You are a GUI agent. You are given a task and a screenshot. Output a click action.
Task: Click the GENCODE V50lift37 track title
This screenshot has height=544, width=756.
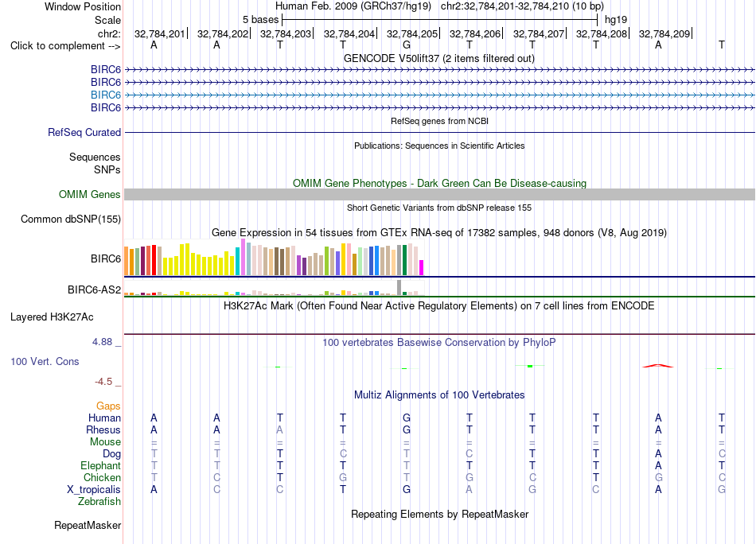click(x=438, y=58)
